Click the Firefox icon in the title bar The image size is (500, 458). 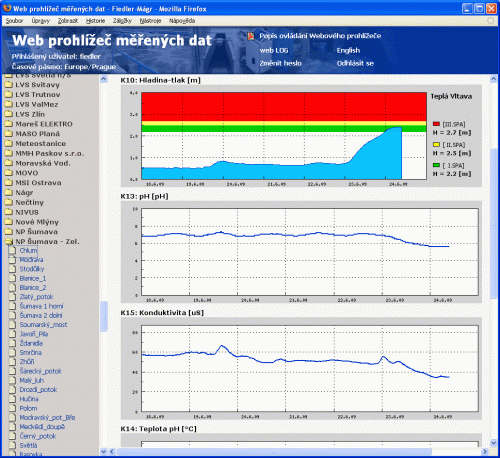coord(7,8)
